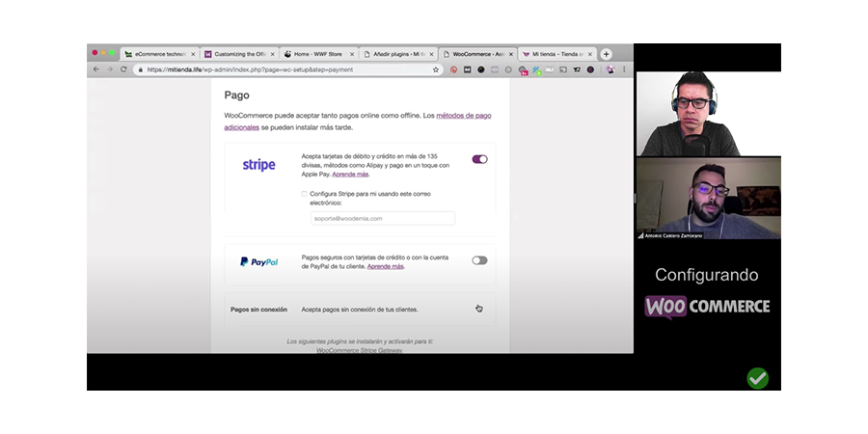The width and height of the screenshot is (868, 434).
Task: Click the address bar URL field
Action: [287, 69]
